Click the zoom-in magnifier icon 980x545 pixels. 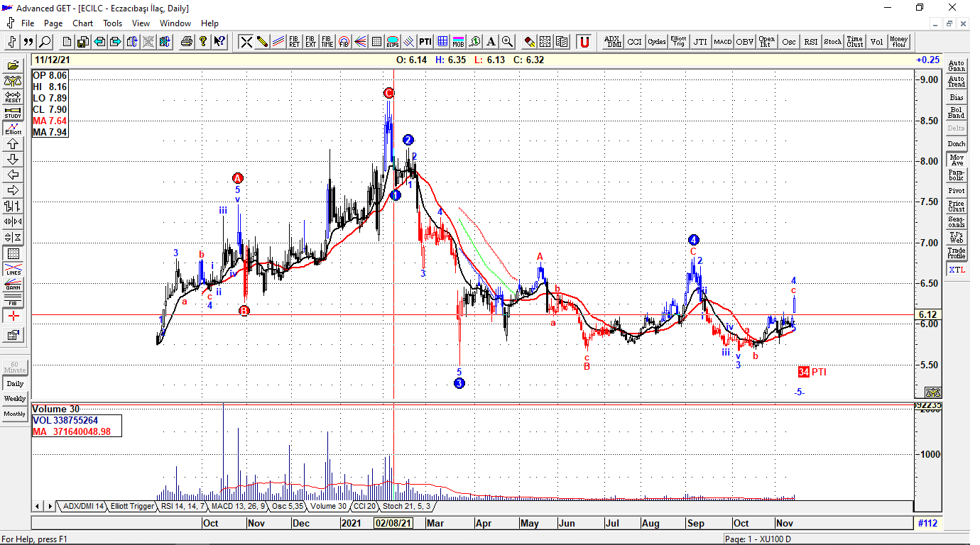pyautogui.click(x=507, y=42)
